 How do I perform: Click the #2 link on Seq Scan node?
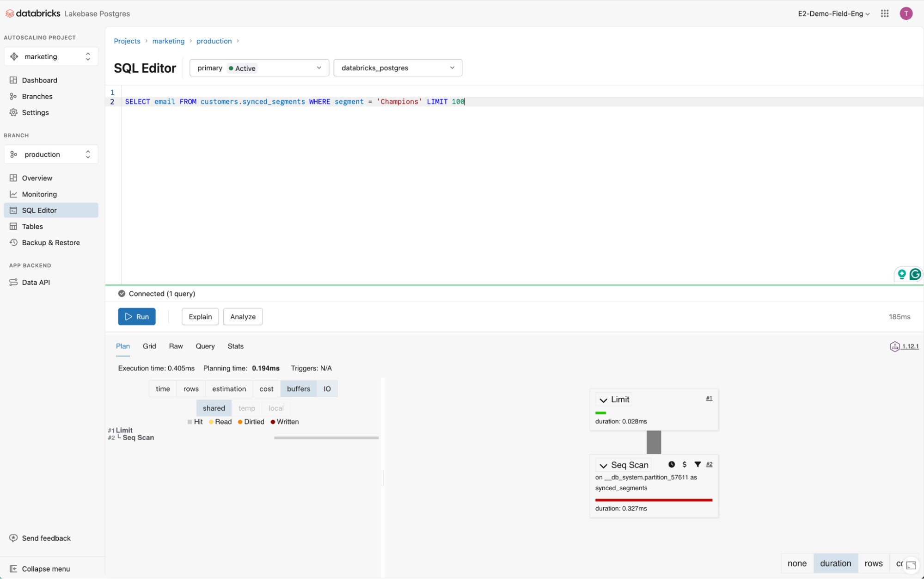click(709, 464)
